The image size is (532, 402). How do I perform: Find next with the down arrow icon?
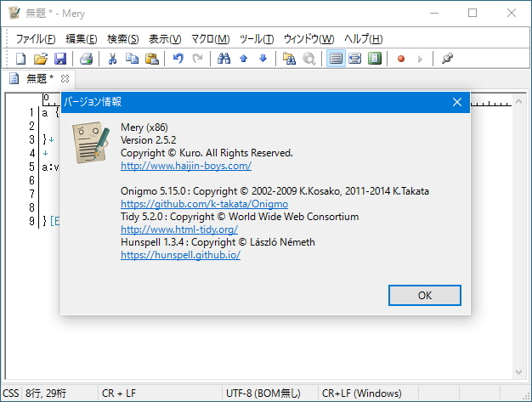tap(263, 59)
